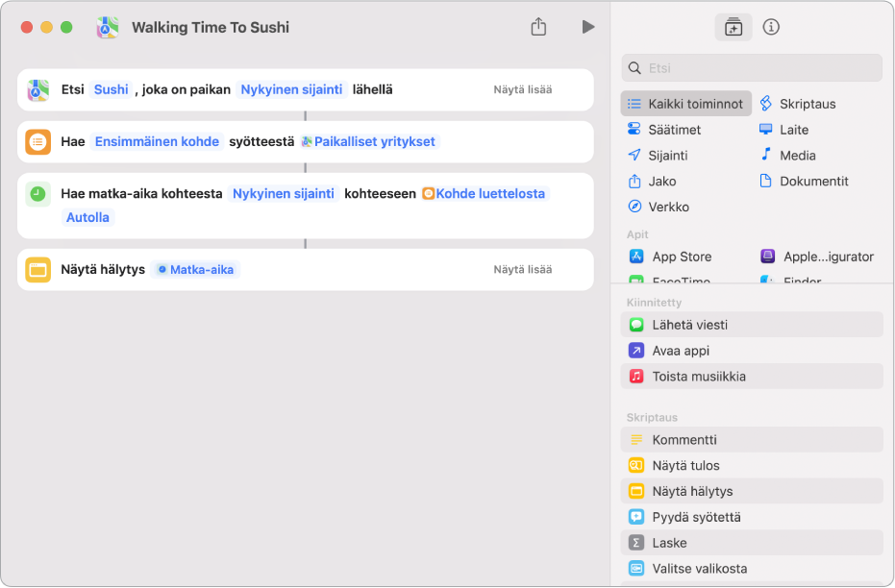
Task: Click the Sushi search term token
Action: pos(111,89)
